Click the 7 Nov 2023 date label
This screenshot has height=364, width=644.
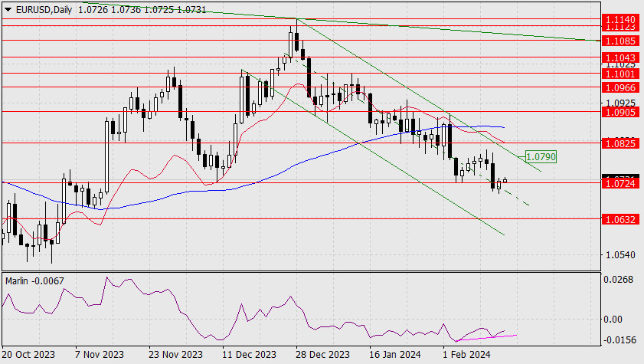point(100,354)
